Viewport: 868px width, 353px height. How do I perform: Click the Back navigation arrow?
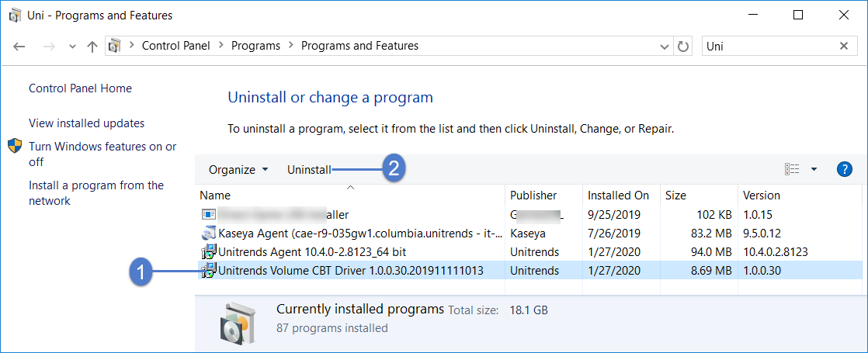pos(19,47)
